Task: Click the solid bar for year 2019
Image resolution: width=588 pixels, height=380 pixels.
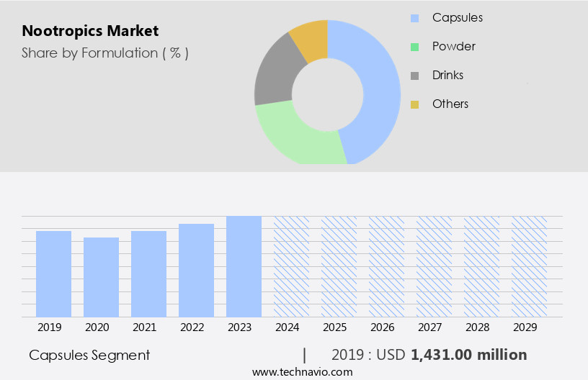Action: click(x=53, y=273)
